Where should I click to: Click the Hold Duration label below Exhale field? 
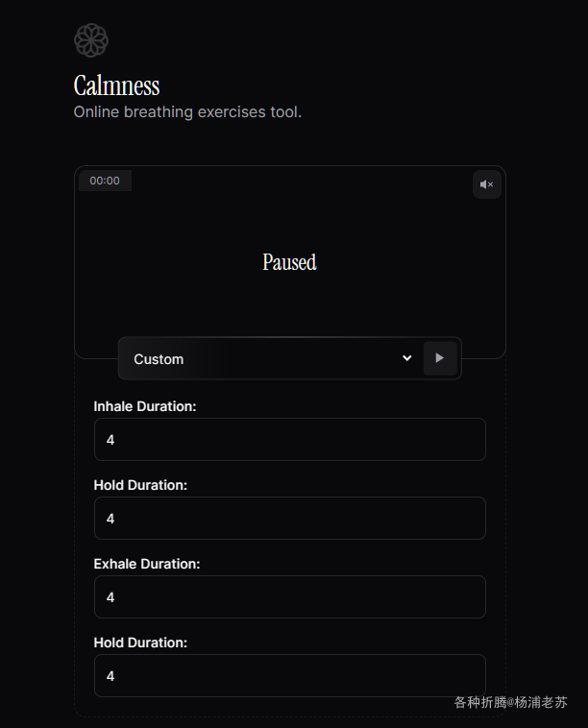[140, 643]
